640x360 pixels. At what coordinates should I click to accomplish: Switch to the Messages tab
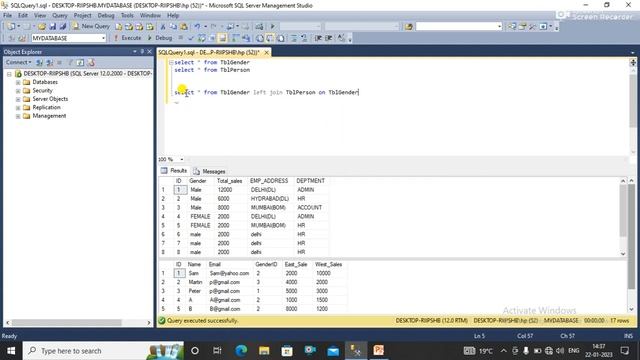(x=209, y=171)
